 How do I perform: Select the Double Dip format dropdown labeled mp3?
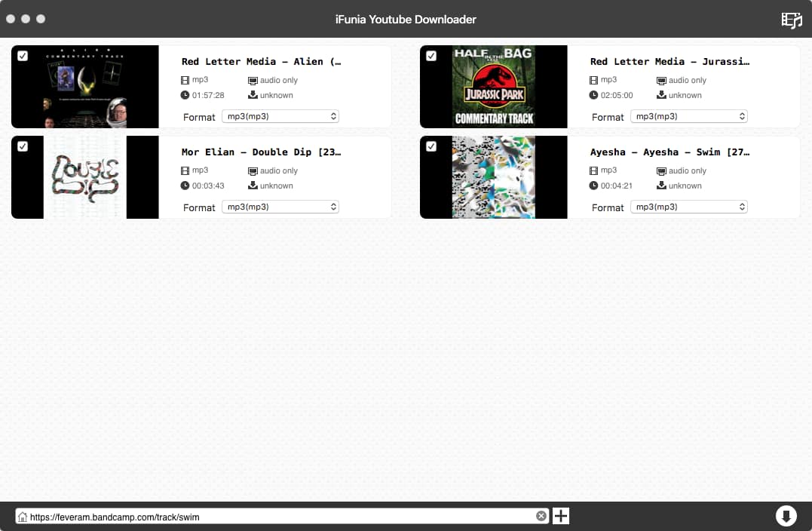(x=280, y=206)
